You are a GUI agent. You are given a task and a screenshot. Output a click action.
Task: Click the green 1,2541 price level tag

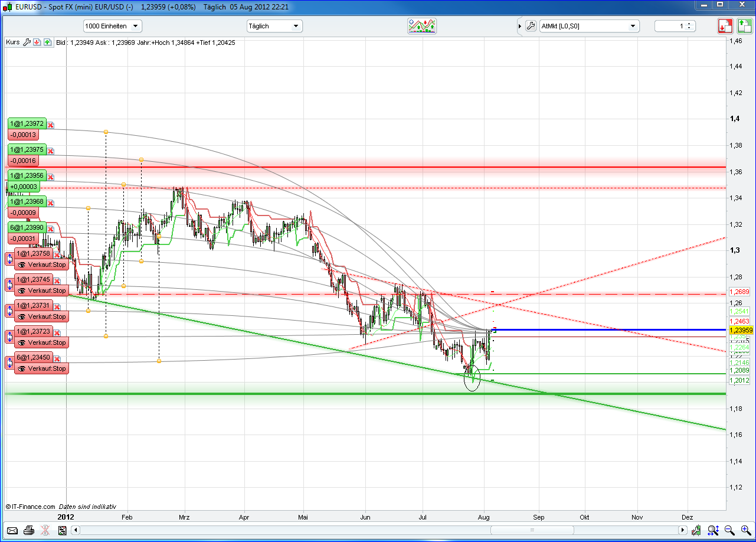739,311
